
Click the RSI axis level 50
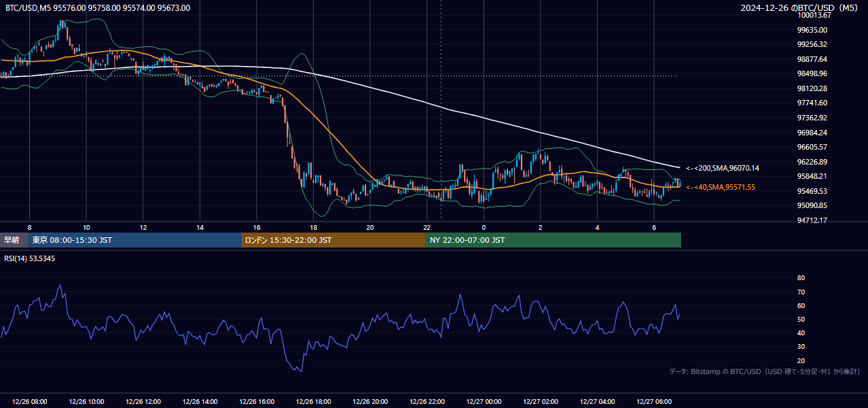tap(801, 319)
